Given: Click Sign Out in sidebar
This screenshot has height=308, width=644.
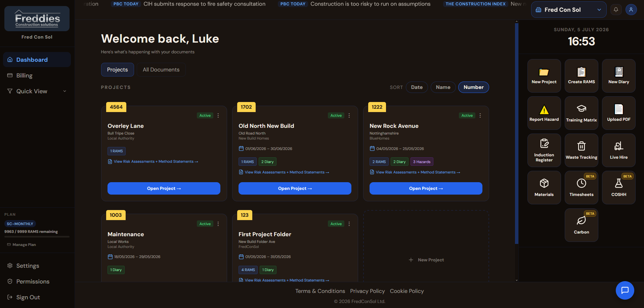Looking at the screenshot, I should coord(37,297).
